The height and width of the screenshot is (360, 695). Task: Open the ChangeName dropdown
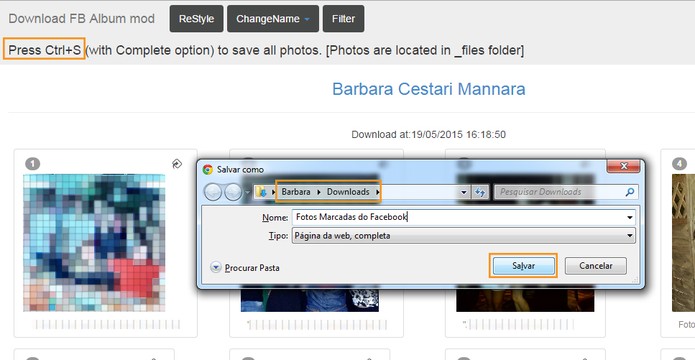click(273, 19)
